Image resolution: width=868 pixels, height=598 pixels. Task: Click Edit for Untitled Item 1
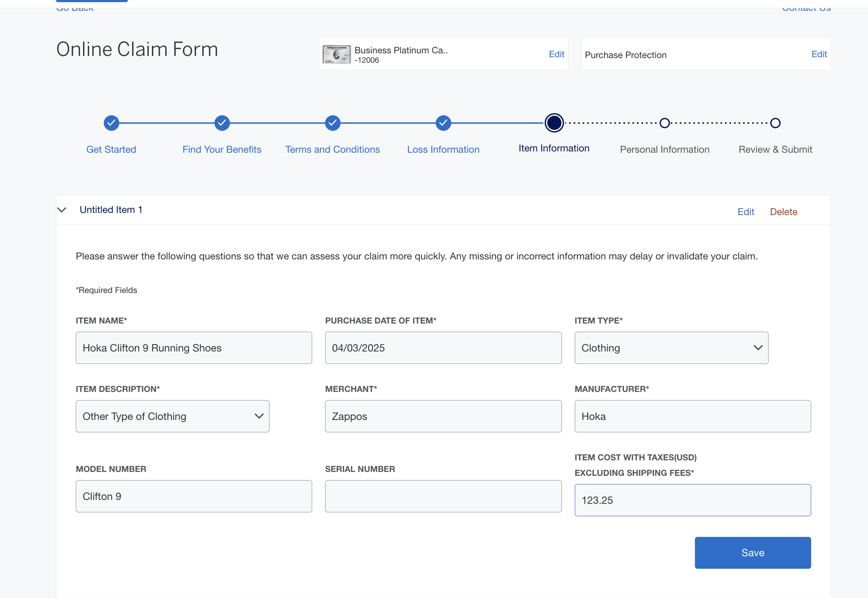point(746,212)
